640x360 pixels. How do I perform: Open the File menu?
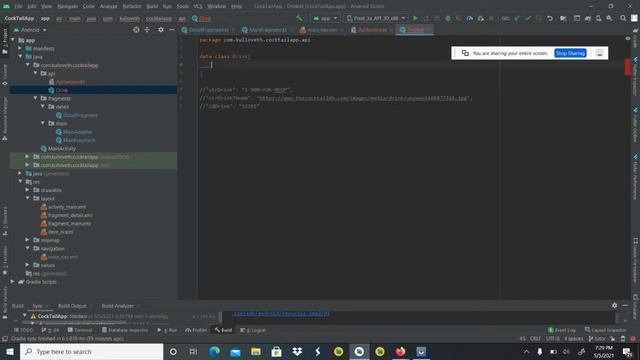pos(18,6)
